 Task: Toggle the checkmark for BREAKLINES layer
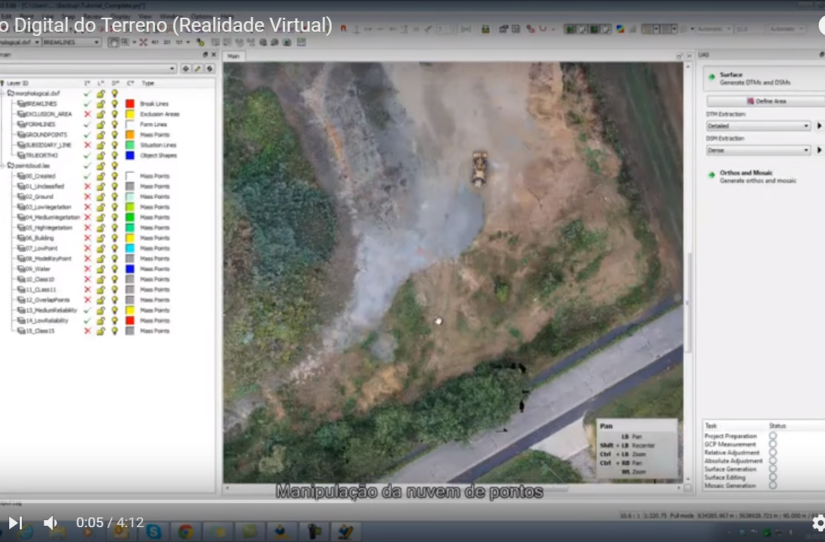coord(87,104)
